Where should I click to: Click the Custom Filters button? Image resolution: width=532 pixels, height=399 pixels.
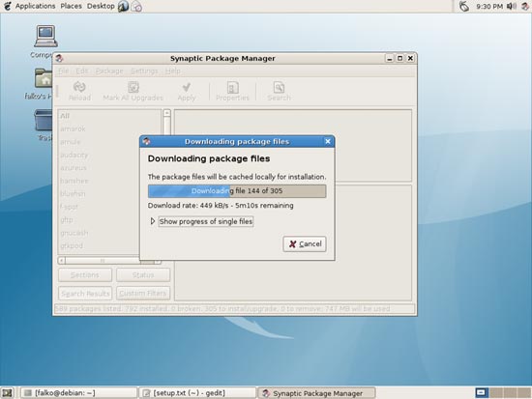coord(143,294)
